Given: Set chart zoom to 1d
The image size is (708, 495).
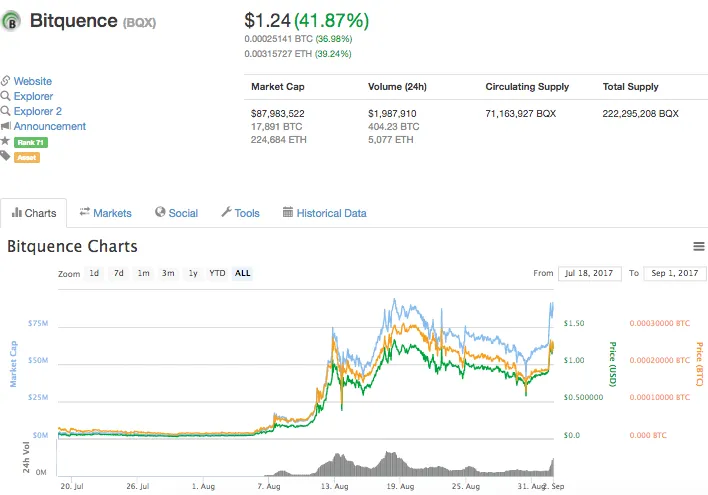Looking at the screenshot, I should point(94,273).
